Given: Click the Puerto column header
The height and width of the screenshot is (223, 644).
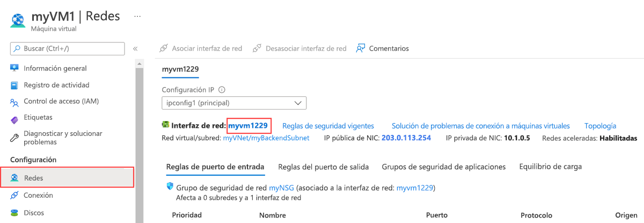Looking at the screenshot, I should click(436, 215).
